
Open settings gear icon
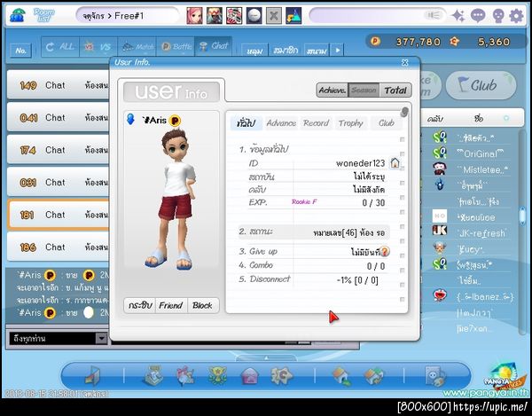pos(516,16)
